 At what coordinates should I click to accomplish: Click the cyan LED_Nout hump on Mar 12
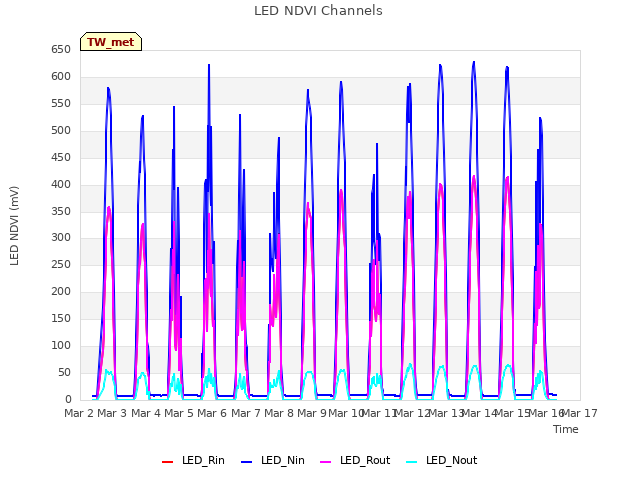coord(410,365)
